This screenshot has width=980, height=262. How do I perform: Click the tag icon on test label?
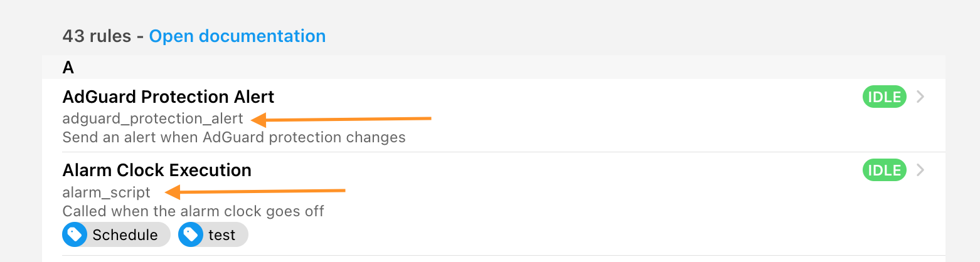[191, 235]
